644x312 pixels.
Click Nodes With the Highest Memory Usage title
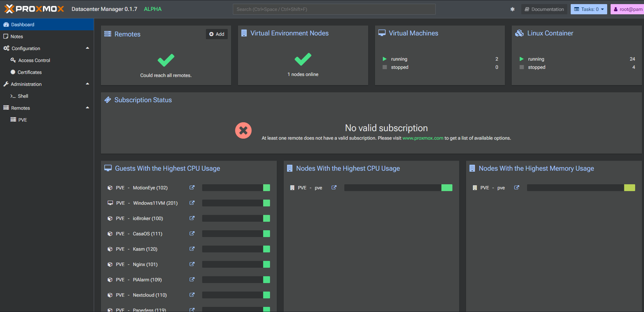536,168
